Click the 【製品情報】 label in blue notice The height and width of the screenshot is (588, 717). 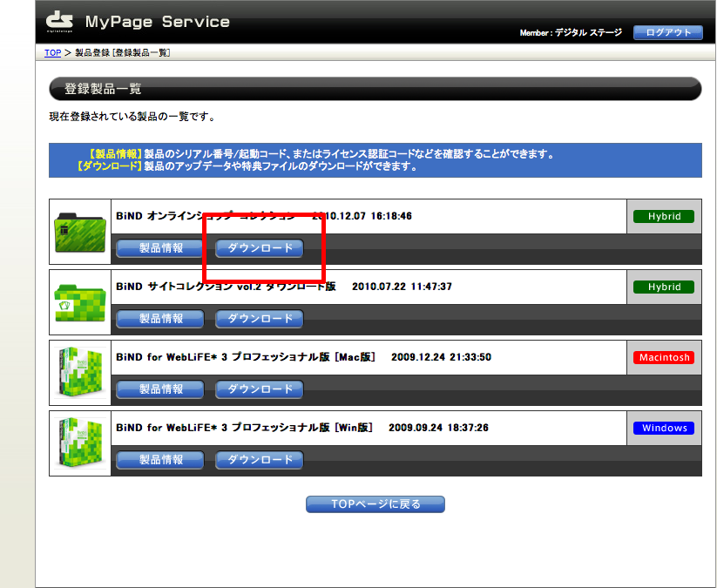pos(114,154)
